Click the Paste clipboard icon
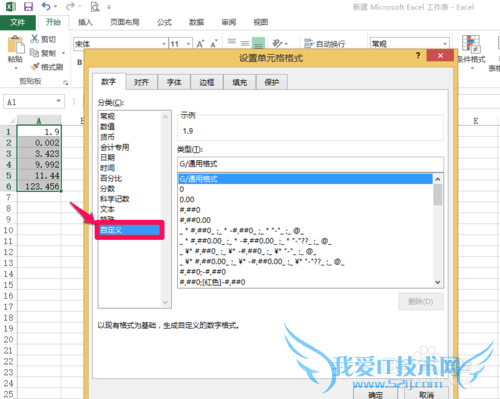This screenshot has height=399, width=500. (15, 44)
